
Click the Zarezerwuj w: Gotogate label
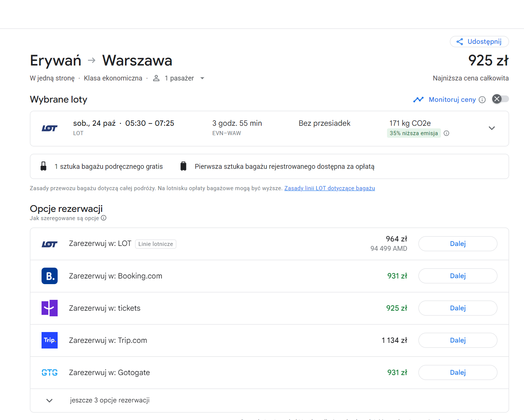109,372
